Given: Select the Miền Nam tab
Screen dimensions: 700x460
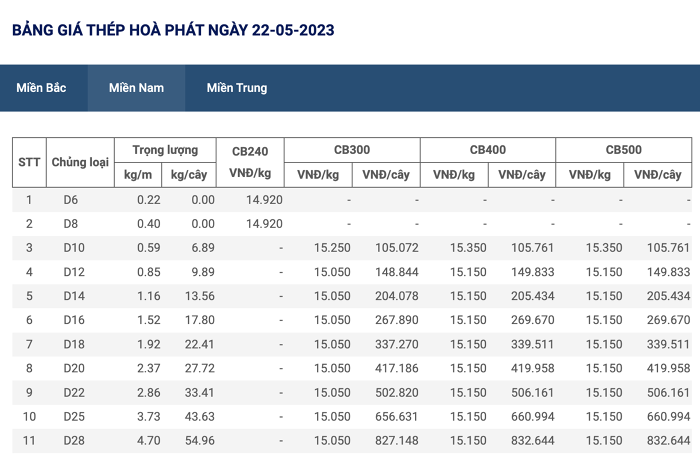Looking at the screenshot, I should (x=136, y=88).
